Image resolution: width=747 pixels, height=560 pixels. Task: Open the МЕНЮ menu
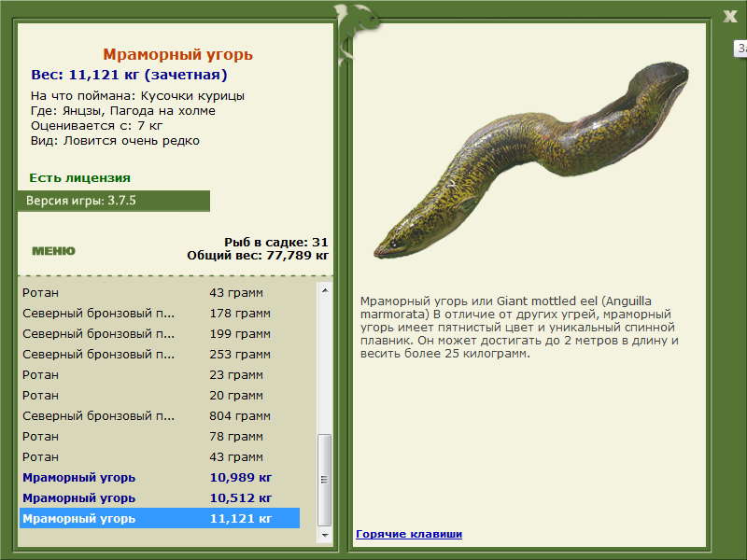53,251
